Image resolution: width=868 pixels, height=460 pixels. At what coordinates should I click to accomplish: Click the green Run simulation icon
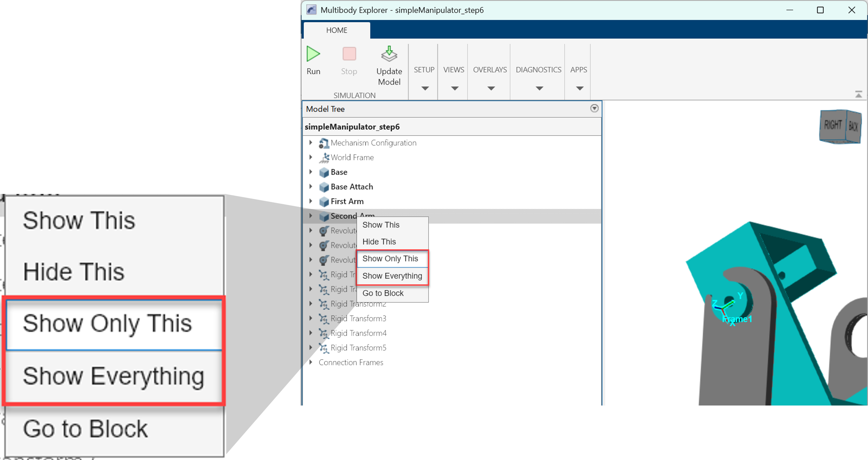(313, 54)
